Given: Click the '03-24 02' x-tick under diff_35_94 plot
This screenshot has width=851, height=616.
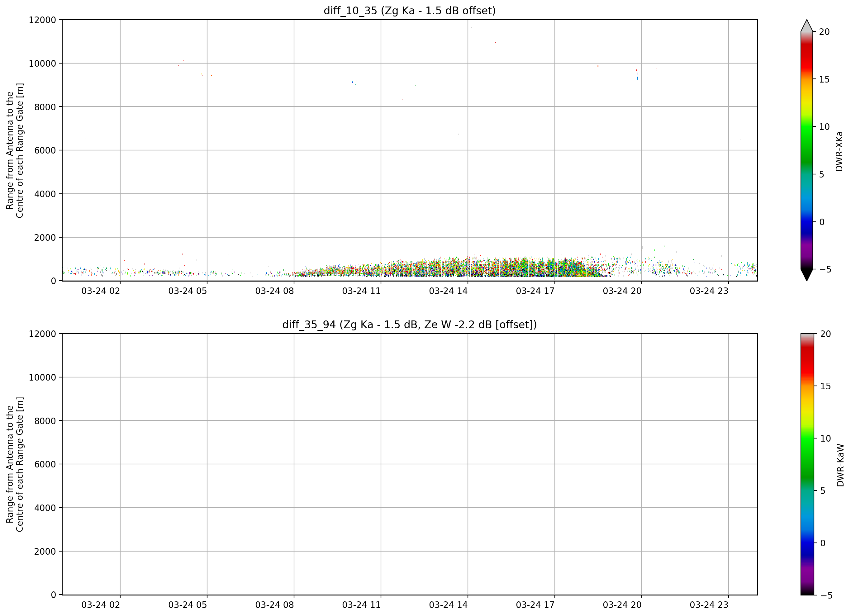Looking at the screenshot, I should point(101,605).
